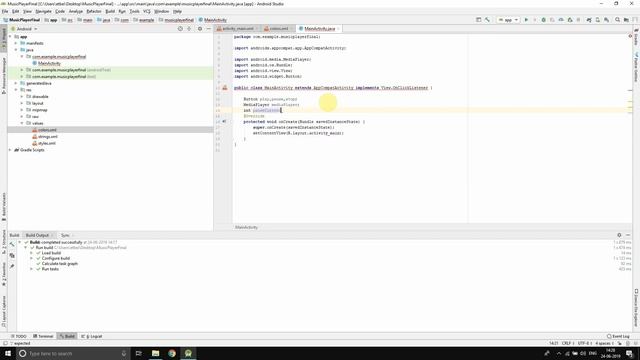Viewport: 640px width, 360px height.
Task: Click the Sync Project with Gradle icon
Action: tap(589, 20)
